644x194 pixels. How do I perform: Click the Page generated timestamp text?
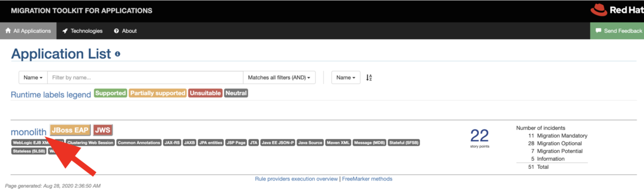tap(53, 186)
